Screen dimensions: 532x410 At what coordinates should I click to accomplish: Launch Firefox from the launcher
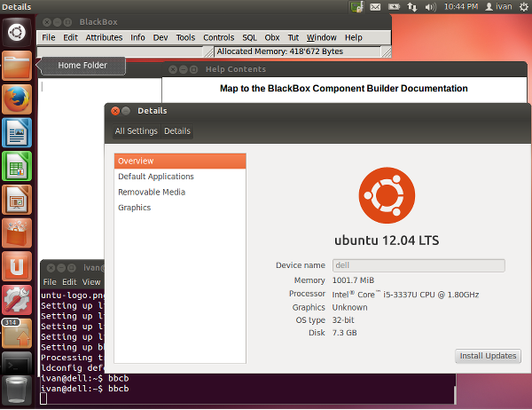[16, 99]
